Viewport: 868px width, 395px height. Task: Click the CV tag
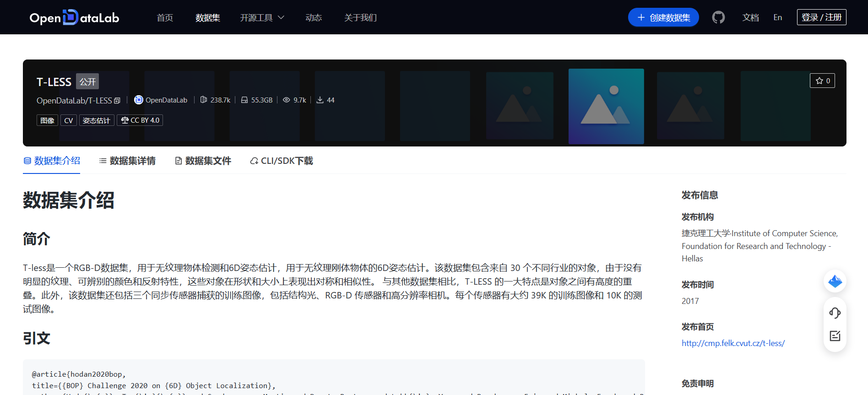pos(69,120)
